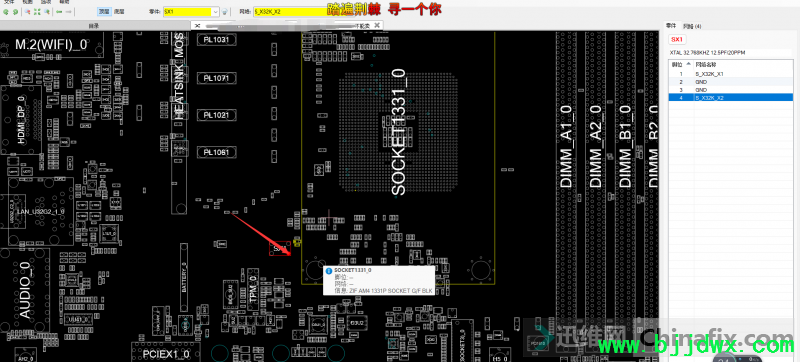The width and height of the screenshot is (800, 362).
Task: Click the 目录 directory panel header
Action: (x=93, y=25)
